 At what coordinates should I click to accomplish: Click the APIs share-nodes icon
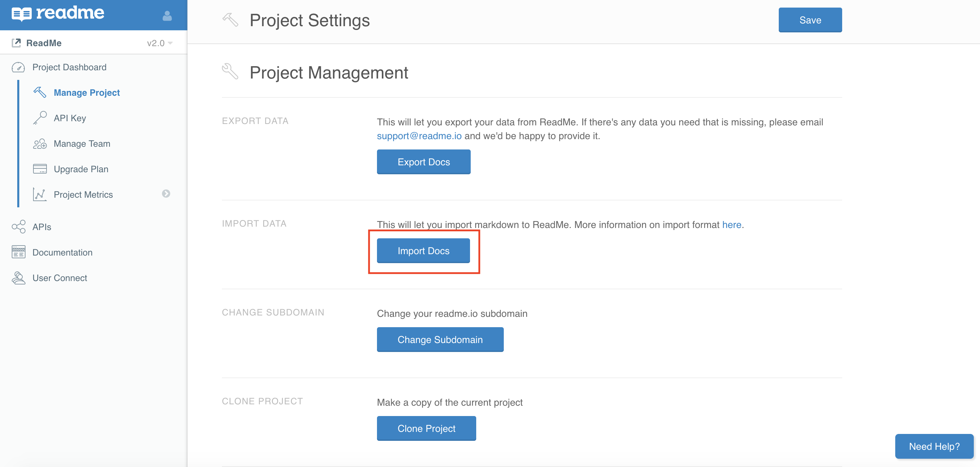pyautogui.click(x=18, y=227)
